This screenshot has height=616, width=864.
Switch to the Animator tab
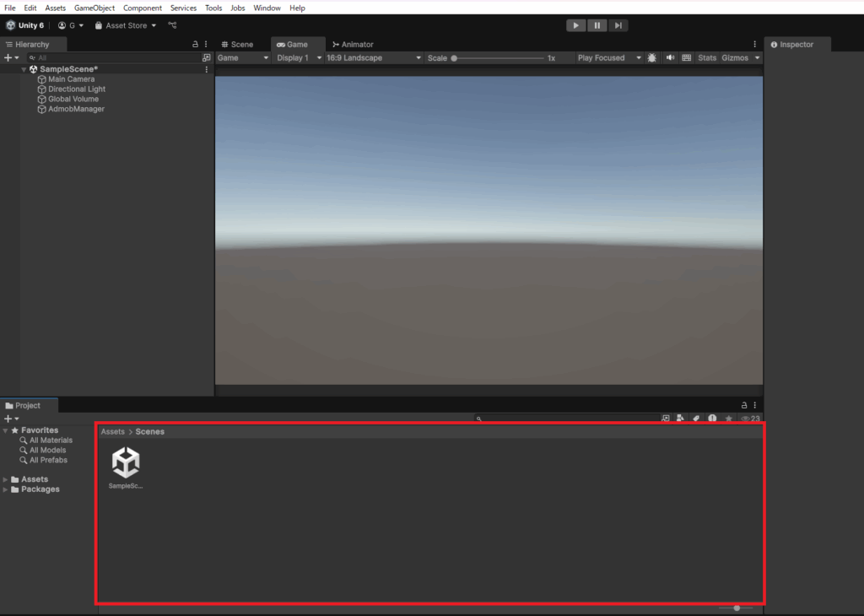(353, 44)
